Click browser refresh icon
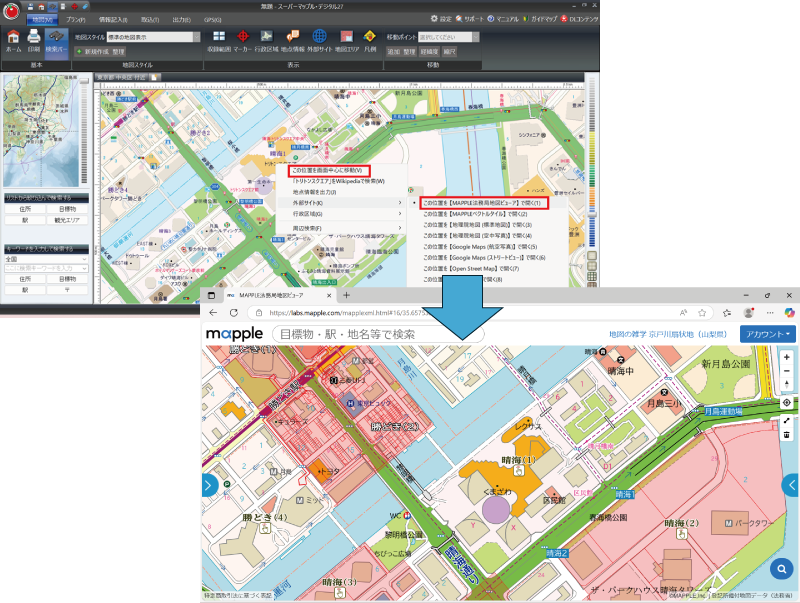The width and height of the screenshot is (800, 603). click(234, 313)
